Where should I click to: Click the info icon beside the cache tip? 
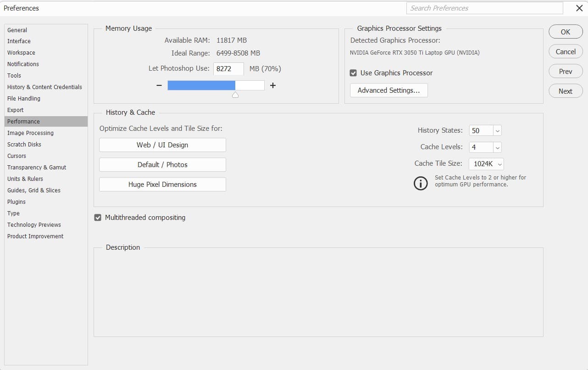[x=421, y=183]
